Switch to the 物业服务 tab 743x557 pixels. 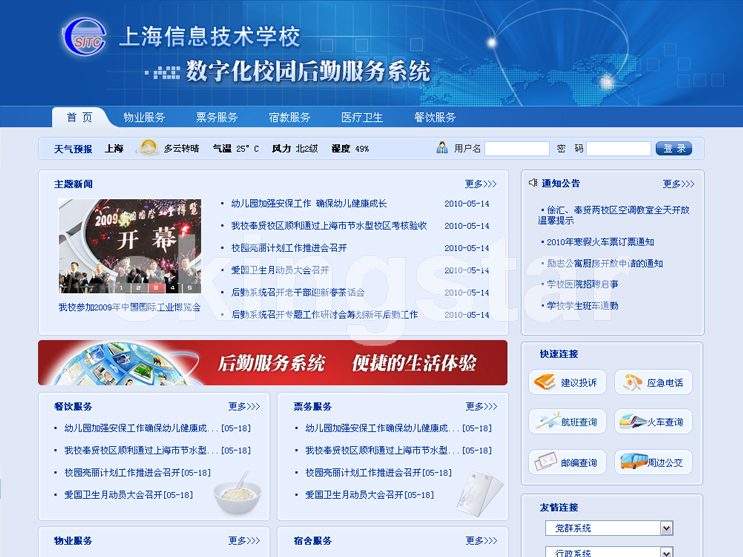(x=144, y=117)
